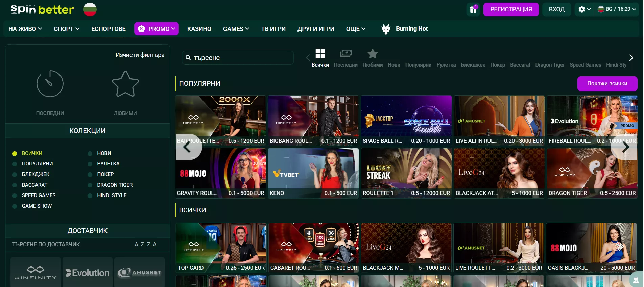Click the large clock Последни icon
The image size is (644, 287).
pyautogui.click(x=50, y=84)
